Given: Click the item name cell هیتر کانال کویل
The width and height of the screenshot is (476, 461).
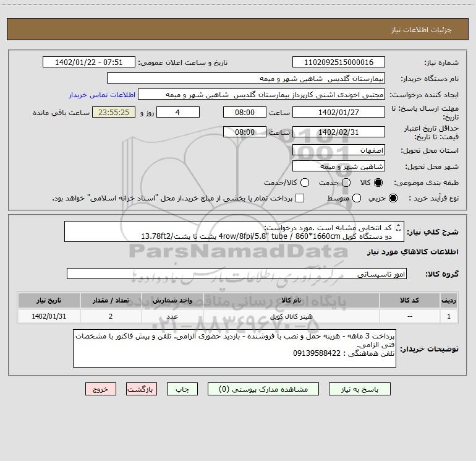Looking at the screenshot, I should [x=291, y=317].
